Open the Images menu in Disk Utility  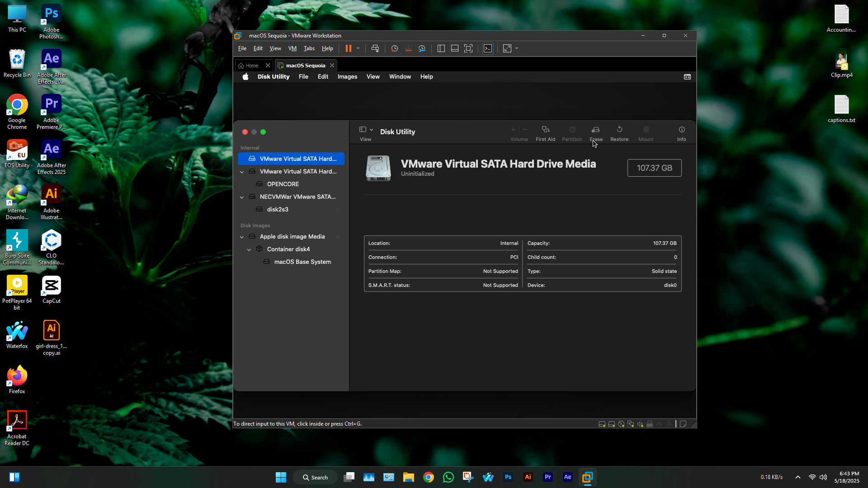click(347, 77)
